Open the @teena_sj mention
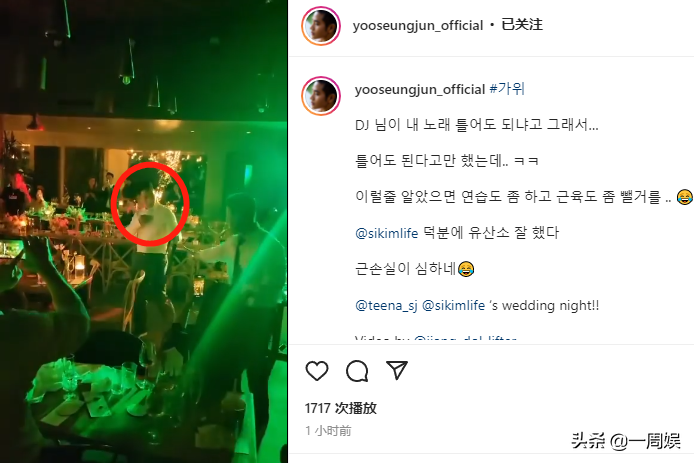This screenshot has height=463, width=694. (386, 306)
